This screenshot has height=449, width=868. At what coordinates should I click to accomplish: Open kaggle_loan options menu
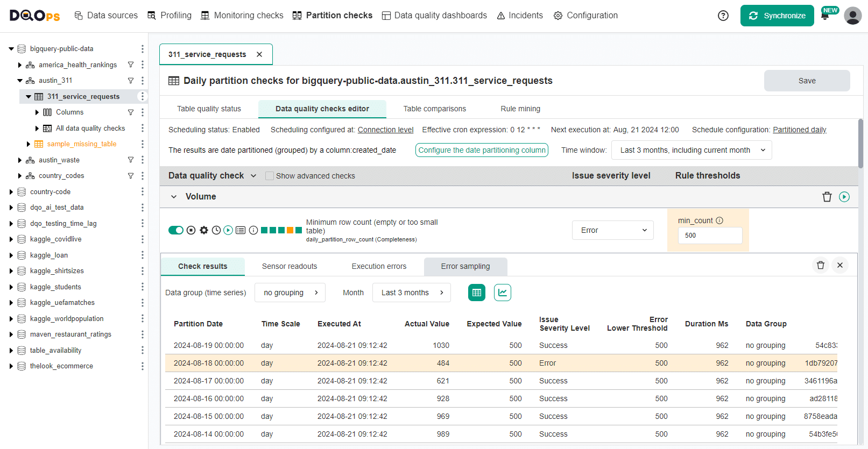[143, 255]
